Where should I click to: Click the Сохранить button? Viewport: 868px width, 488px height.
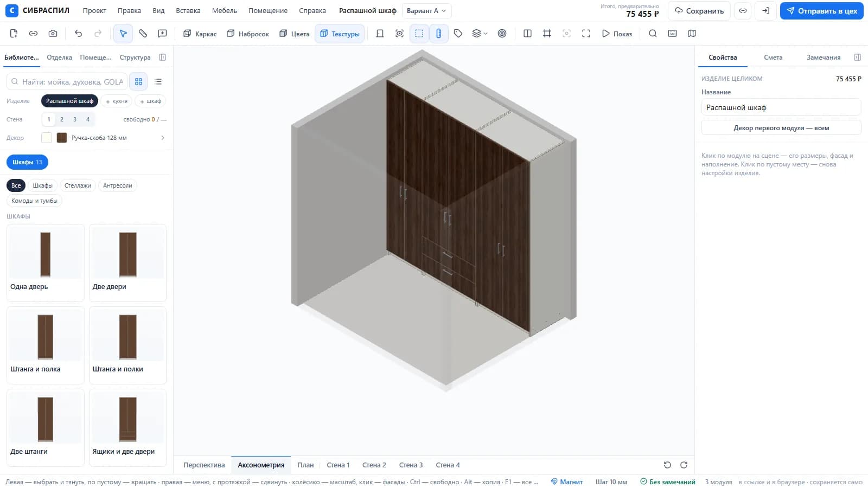pos(699,11)
